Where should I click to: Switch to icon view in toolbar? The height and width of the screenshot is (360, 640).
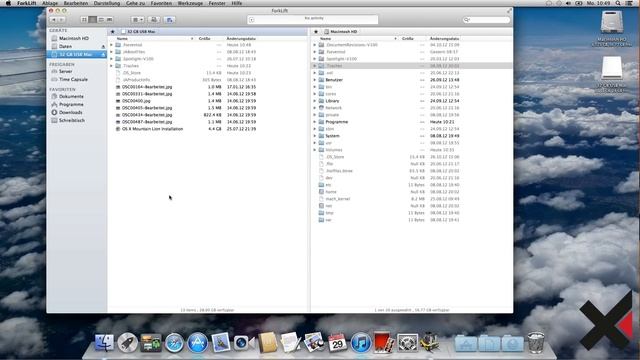[x=84, y=20]
